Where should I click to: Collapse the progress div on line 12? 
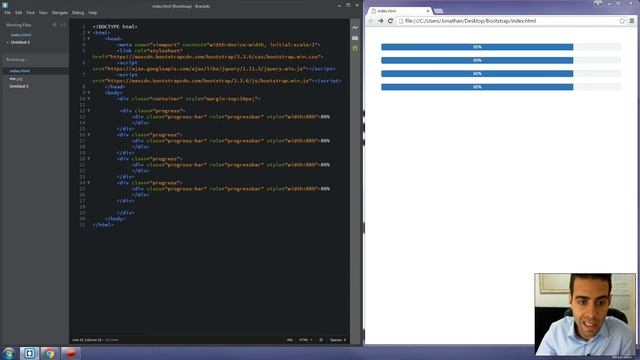coord(89,111)
